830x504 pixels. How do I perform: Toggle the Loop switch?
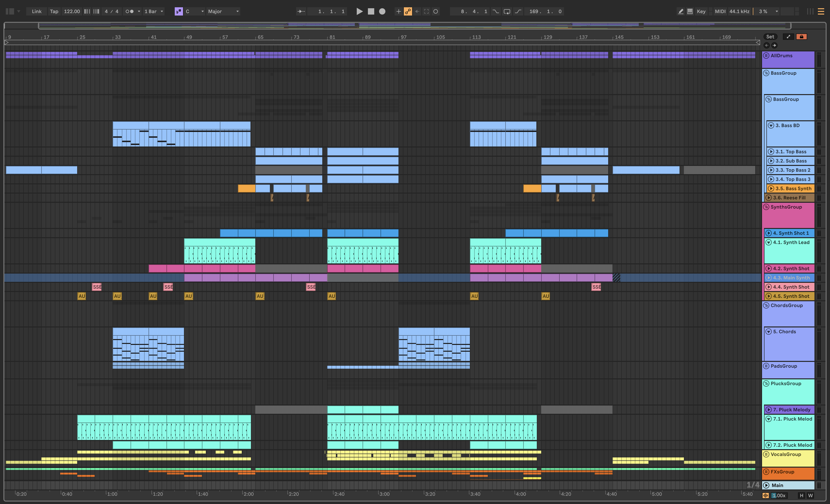click(x=507, y=11)
